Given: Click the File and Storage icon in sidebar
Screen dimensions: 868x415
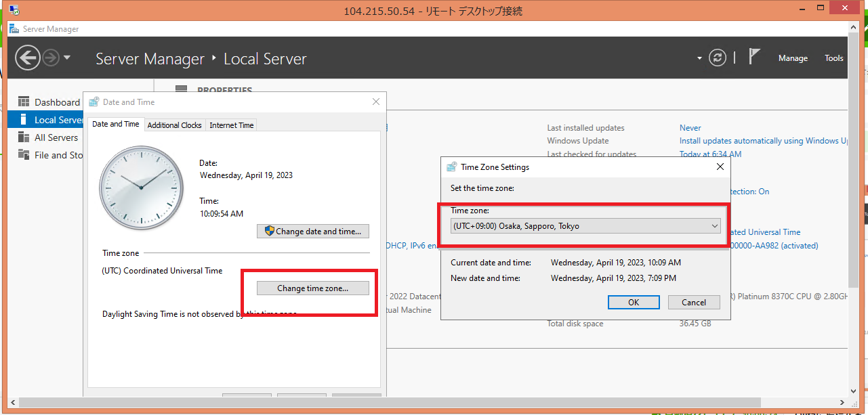Looking at the screenshot, I should [24, 155].
